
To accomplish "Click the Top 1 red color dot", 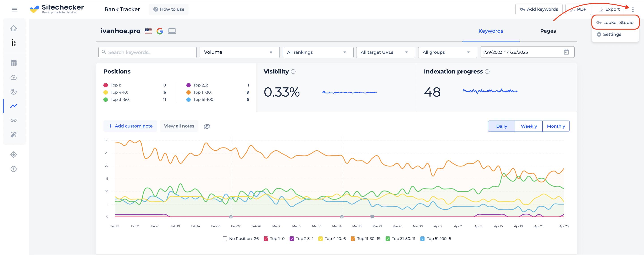I will point(105,85).
